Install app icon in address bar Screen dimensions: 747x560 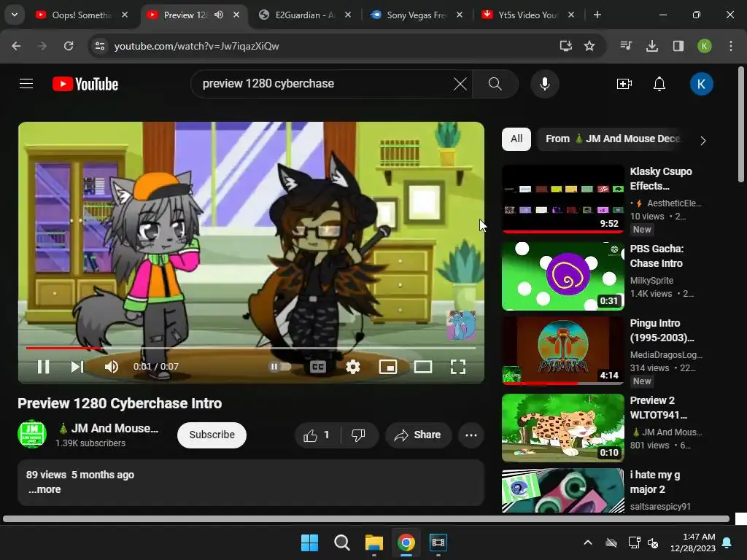point(565,46)
